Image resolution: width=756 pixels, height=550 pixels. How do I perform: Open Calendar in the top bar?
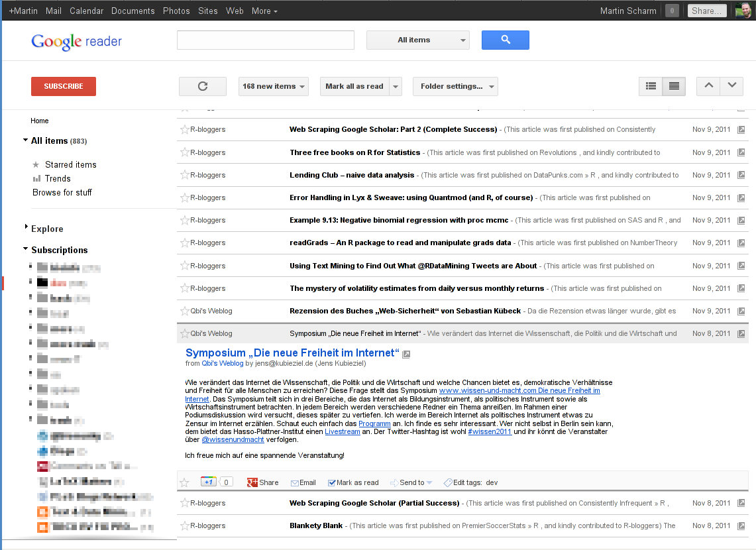click(86, 11)
